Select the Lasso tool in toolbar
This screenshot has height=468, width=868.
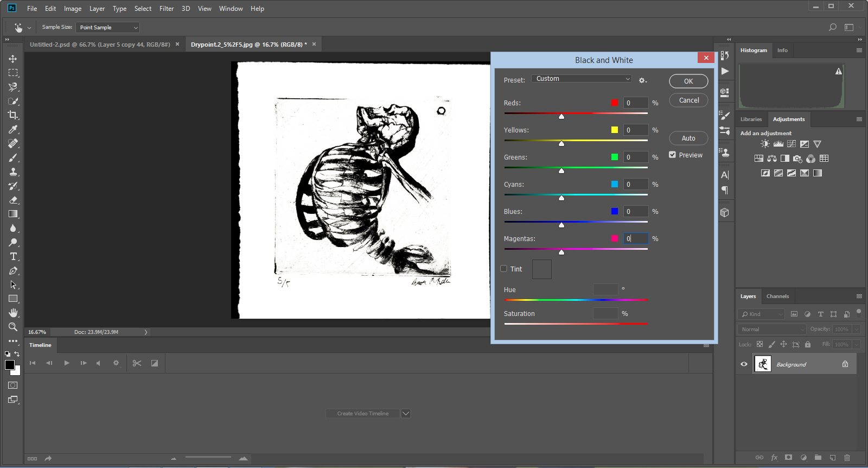pos(13,87)
